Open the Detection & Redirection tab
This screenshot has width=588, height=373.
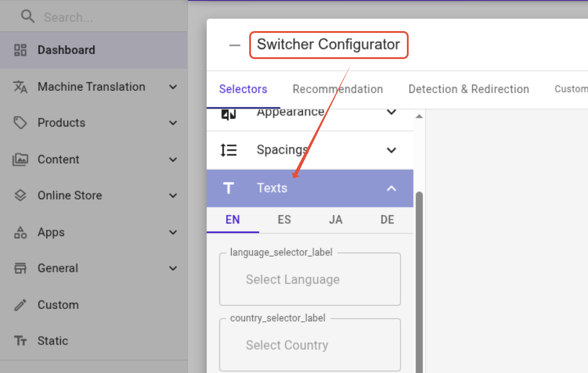[469, 89]
